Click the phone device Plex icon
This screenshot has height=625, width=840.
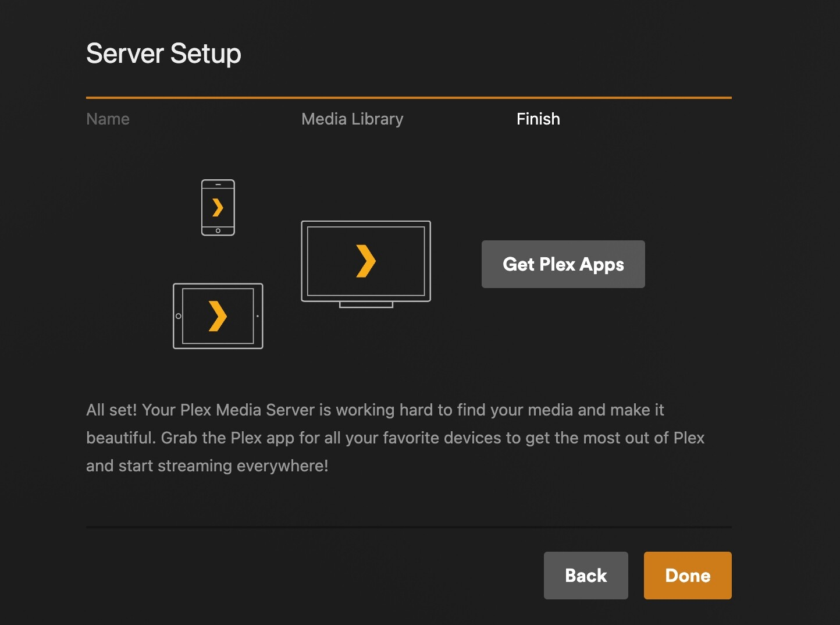click(x=218, y=208)
